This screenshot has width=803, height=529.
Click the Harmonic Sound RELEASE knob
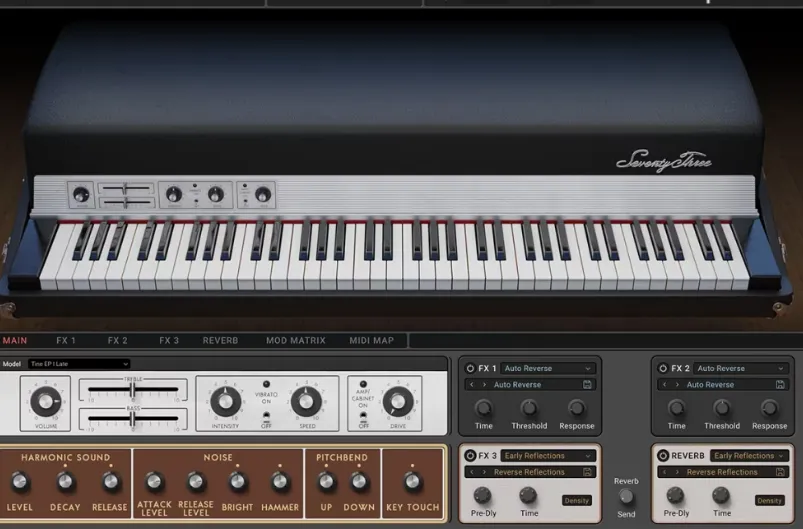pyautogui.click(x=110, y=482)
